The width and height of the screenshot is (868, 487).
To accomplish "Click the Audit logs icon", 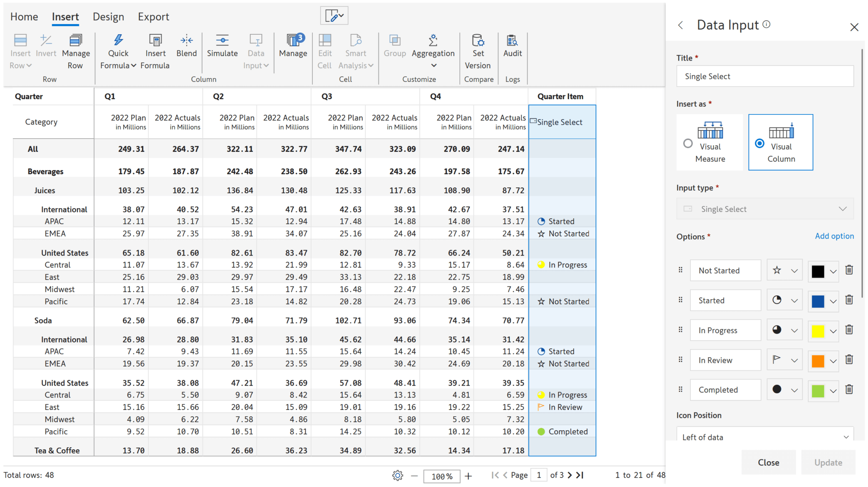I will pos(512,40).
